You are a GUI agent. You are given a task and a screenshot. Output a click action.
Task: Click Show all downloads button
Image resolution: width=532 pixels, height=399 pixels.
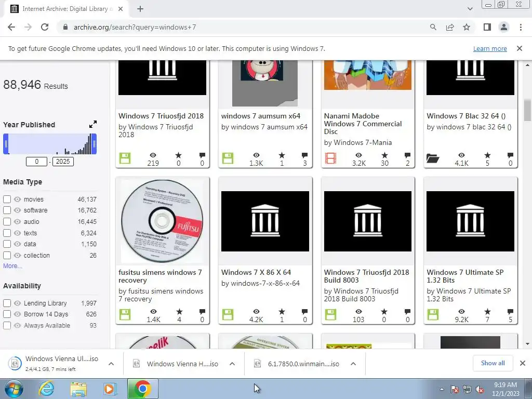point(493,363)
